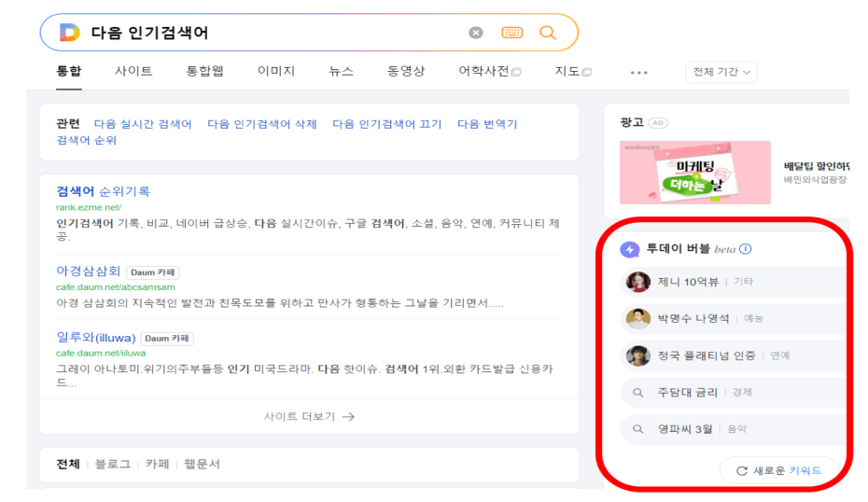Viewport: 868px width, 502px height.
Task: Click related search 다음 인기검색어 끄기
Action: coord(387,124)
